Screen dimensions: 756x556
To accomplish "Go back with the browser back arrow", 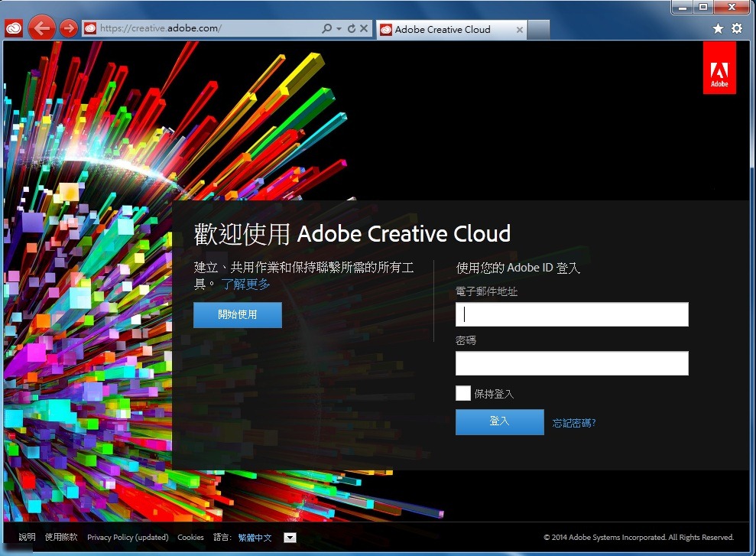I will pos(42,28).
